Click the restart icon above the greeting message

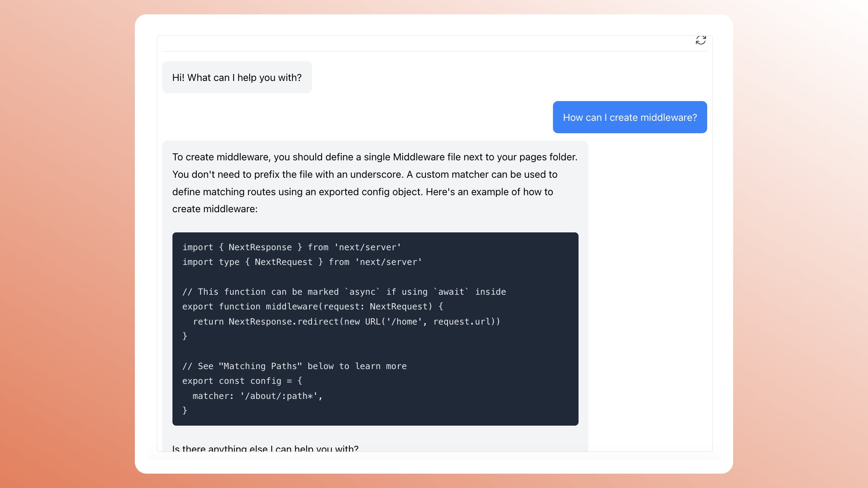(701, 40)
